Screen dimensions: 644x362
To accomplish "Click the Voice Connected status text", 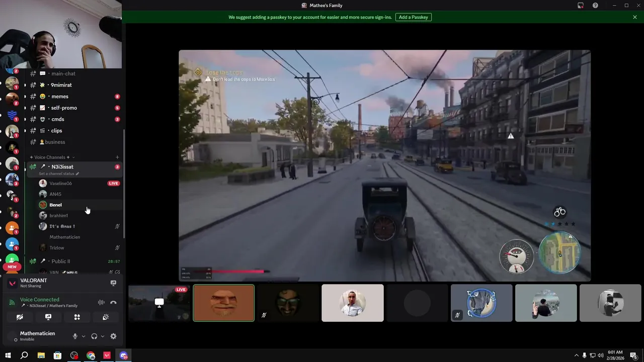I will (40, 300).
